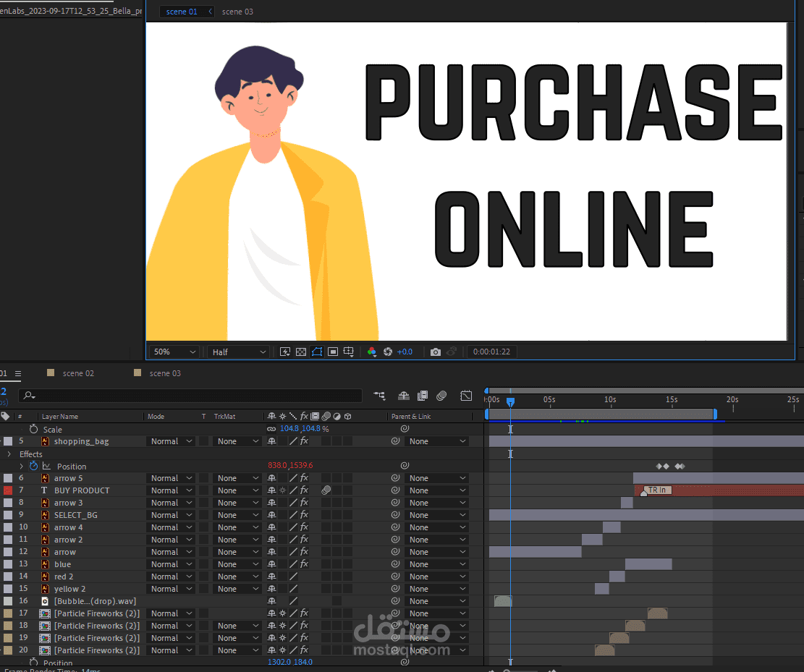Click the Scale value 104.8

(289, 428)
